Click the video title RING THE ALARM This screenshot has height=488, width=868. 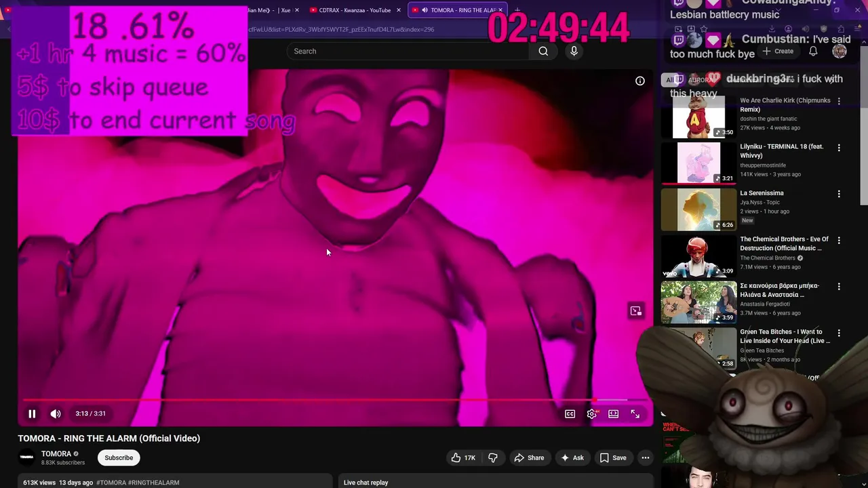(x=108, y=439)
